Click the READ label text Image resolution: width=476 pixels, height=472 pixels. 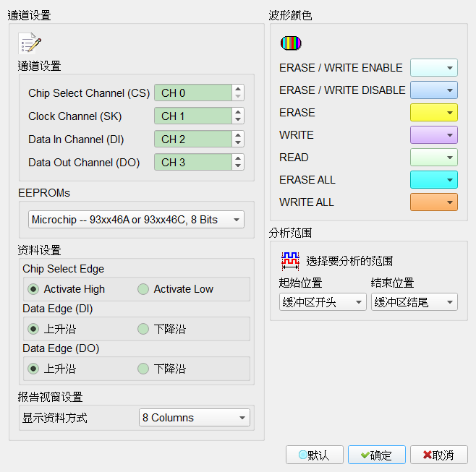(294, 158)
